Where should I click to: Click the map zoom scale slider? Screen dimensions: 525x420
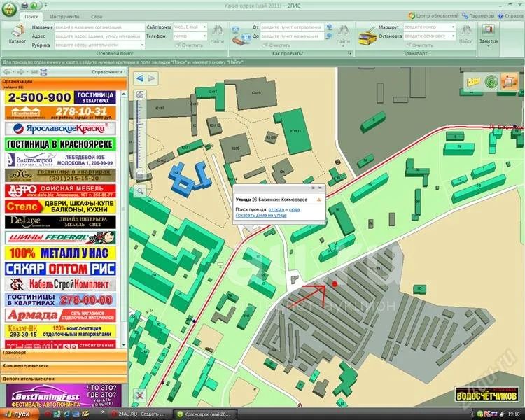pos(139,134)
